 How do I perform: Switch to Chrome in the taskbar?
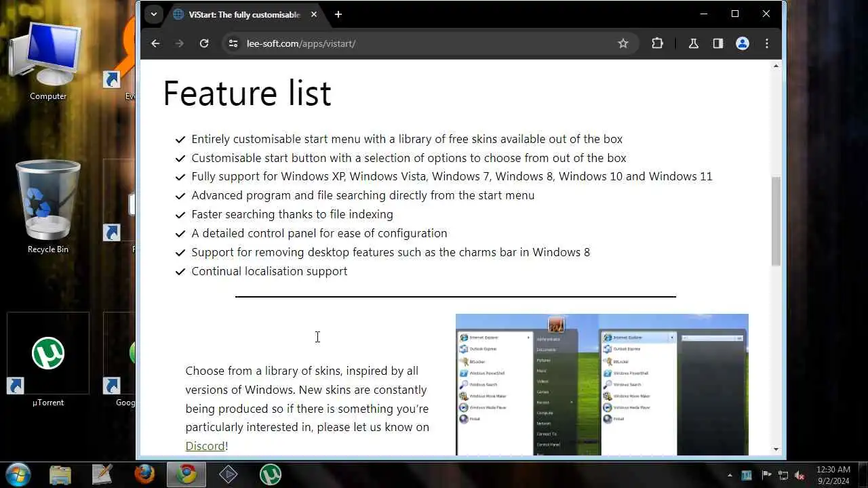tap(186, 474)
